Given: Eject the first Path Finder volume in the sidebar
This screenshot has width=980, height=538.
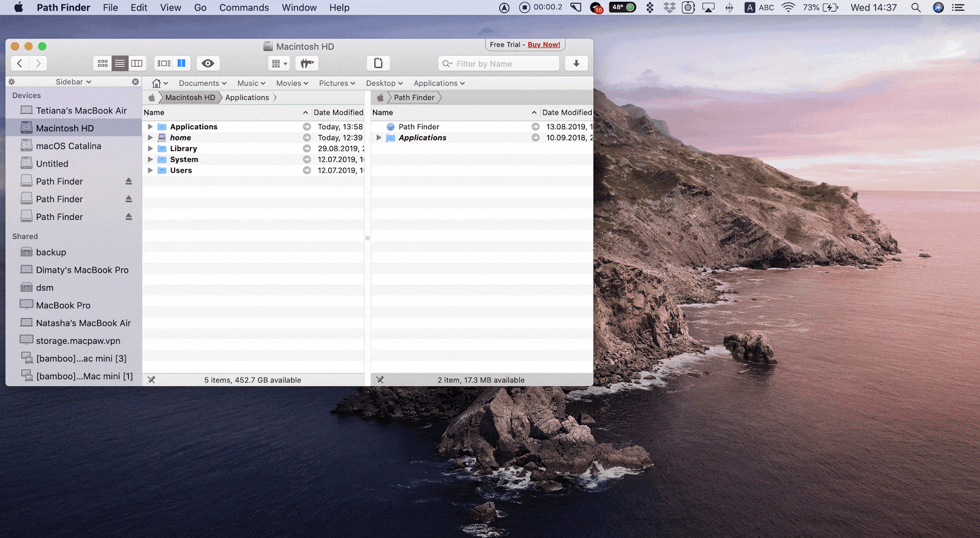Looking at the screenshot, I should pyautogui.click(x=129, y=181).
